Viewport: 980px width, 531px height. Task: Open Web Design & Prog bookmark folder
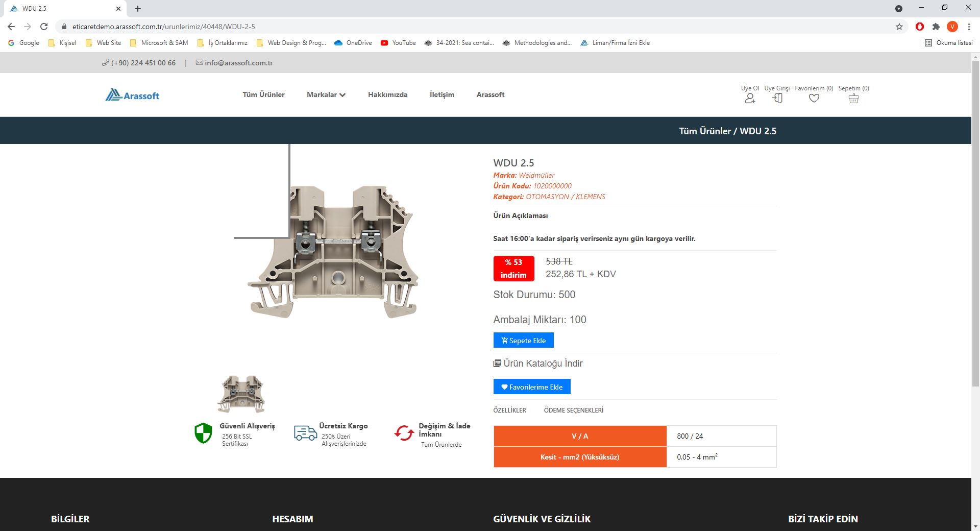pos(291,43)
